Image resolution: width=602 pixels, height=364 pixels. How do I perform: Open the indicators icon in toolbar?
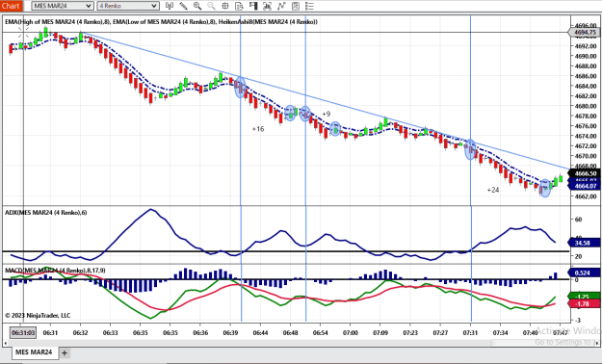coord(267,6)
